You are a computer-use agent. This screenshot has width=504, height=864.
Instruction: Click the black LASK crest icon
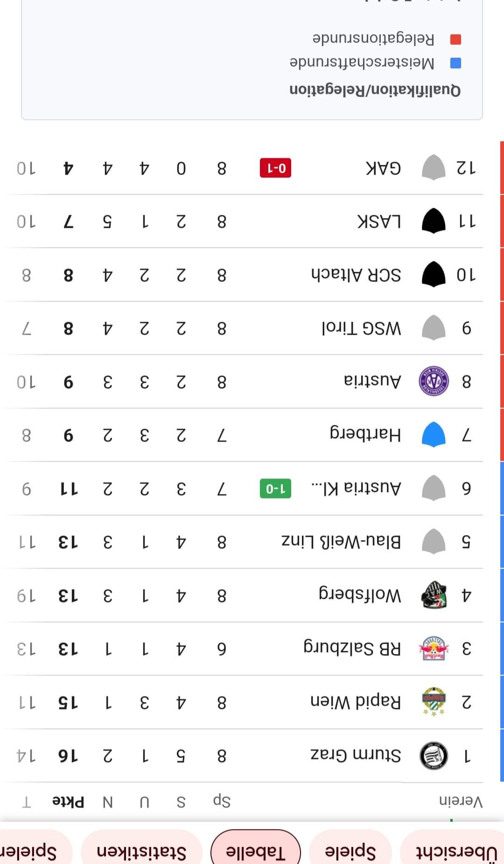(434, 221)
